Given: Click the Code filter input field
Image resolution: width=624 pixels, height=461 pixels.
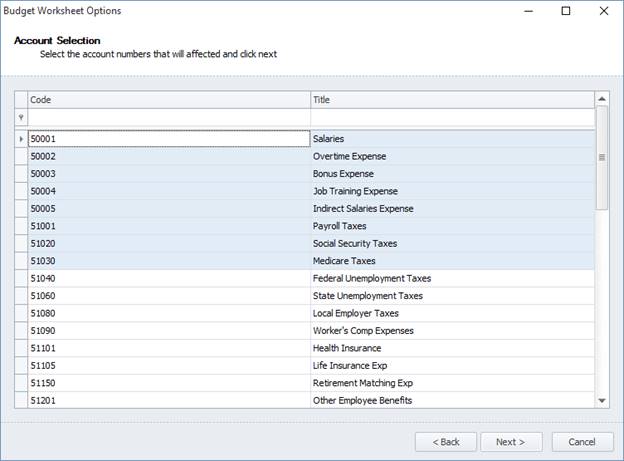Looking at the screenshot, I should (x=168, y=118).
